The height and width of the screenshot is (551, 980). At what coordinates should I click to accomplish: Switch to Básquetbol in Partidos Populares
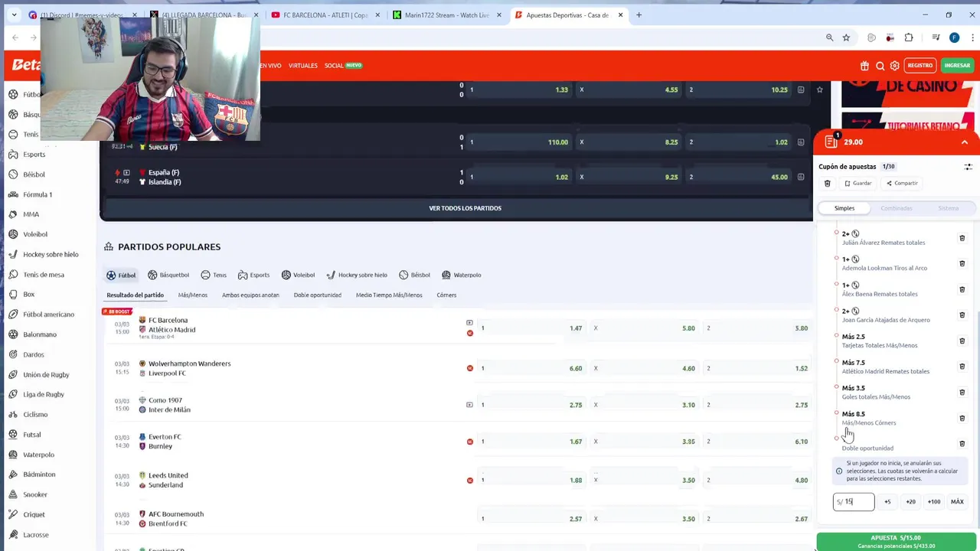[168, 275]
